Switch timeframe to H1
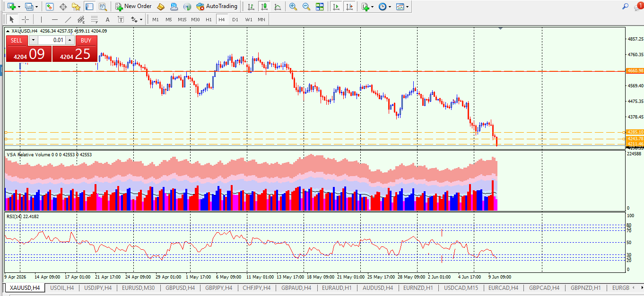 [x=209, y=19]
